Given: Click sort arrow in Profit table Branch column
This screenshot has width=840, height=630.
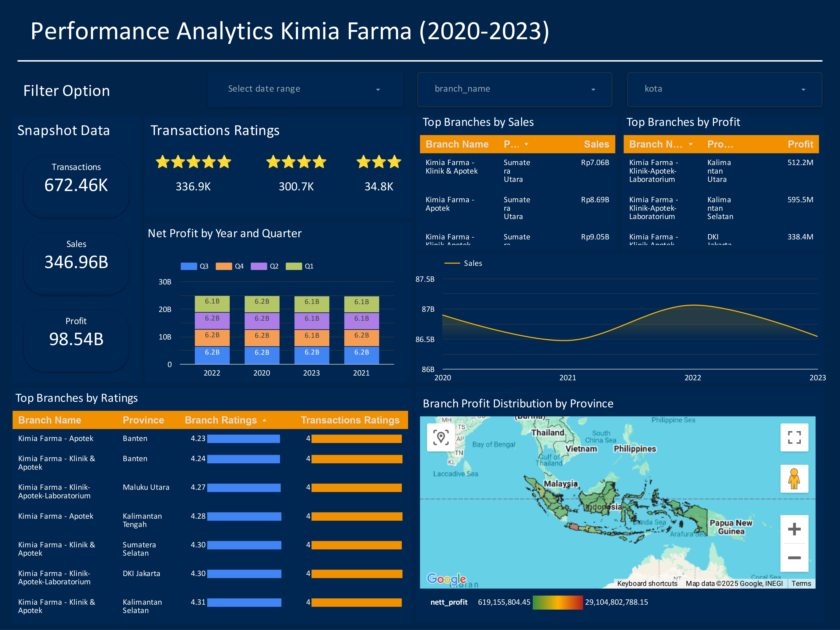Looking at the screenshot, I should 691,144.
